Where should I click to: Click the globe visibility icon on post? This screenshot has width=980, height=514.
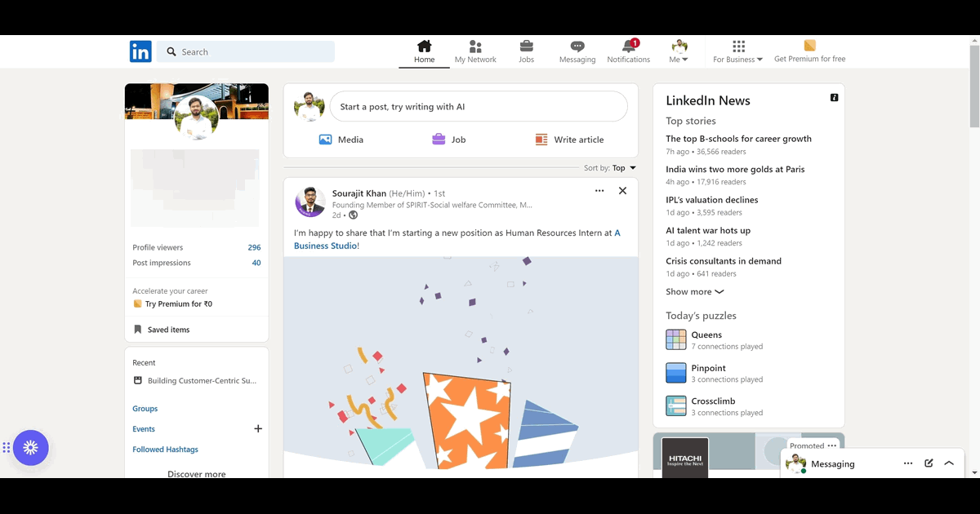point(353,215)
